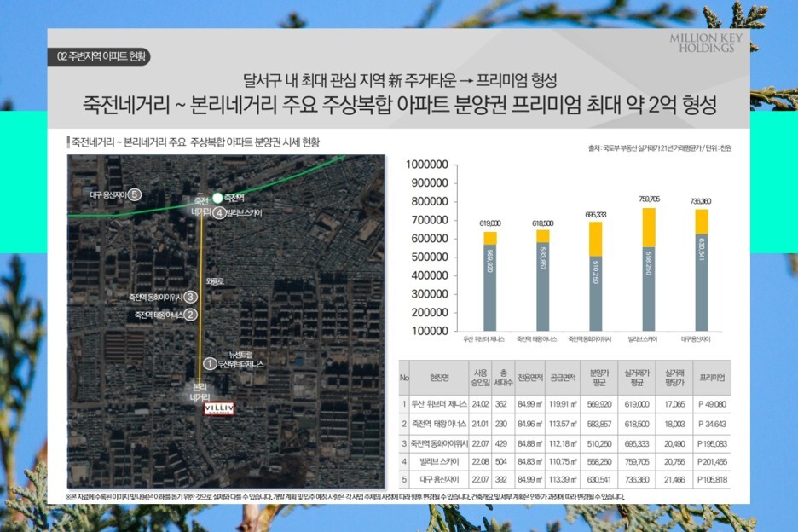The height and width of the screenshot is (532, 798).
Task: Click the 'P 49,080' premium cell
Action: pos(712,404)
